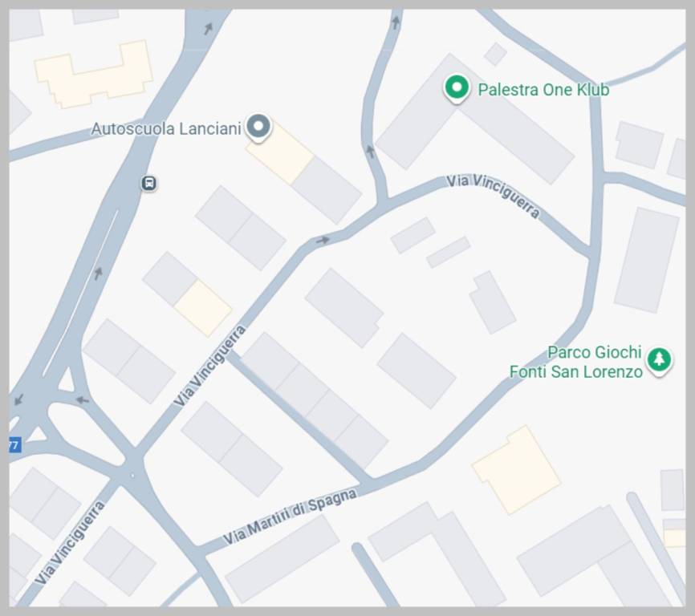Open the Palestra One Klub label
This screenshot has height=616, width=695.
pyautogui.click(x=543, y=90)
